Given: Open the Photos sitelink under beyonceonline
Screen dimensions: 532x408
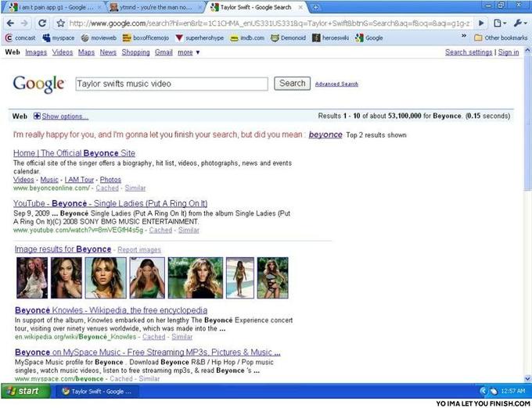Looking at the screenshot, I should pos(110,180).
